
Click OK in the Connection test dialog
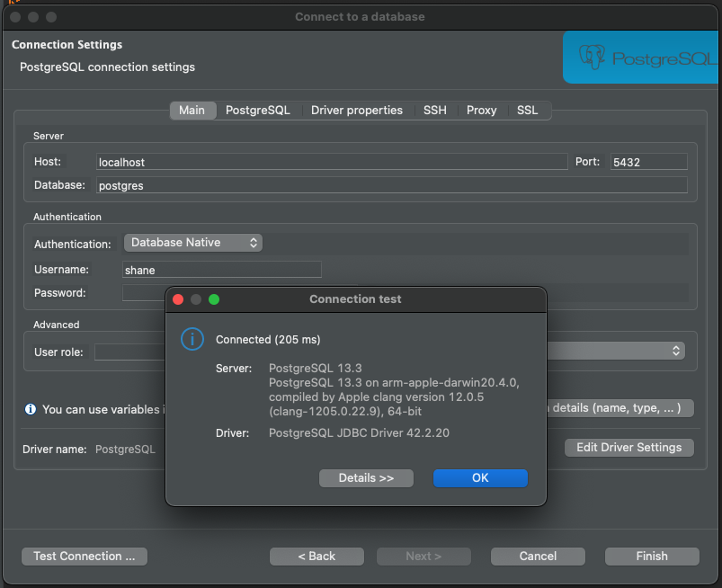click(480, 478)
